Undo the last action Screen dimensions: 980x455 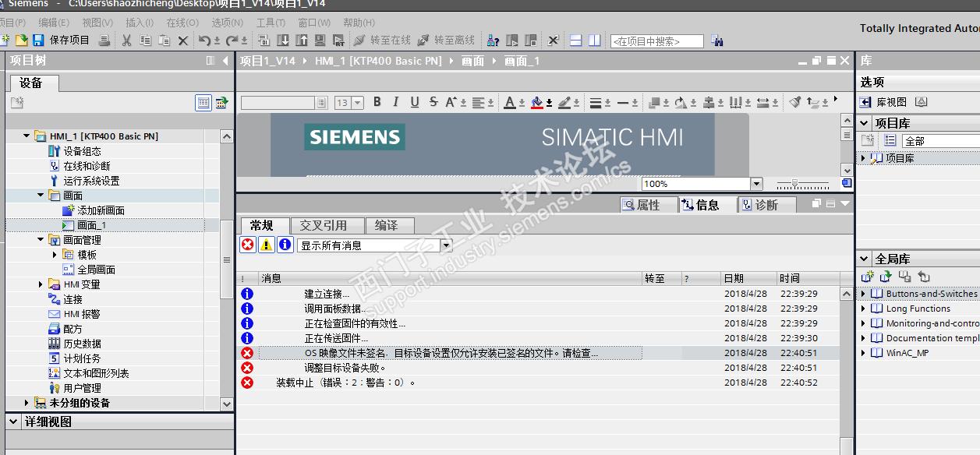tap(204, 41)
